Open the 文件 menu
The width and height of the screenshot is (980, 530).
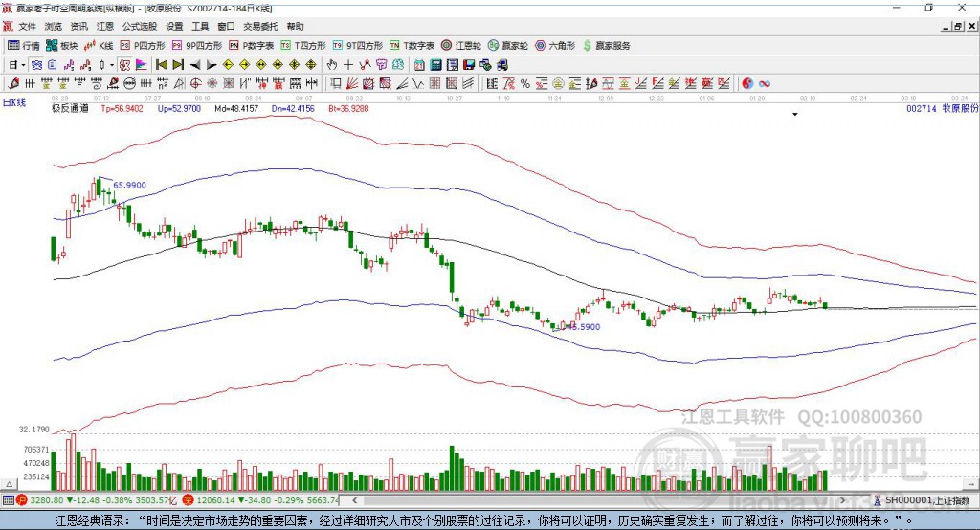point(27,26)
